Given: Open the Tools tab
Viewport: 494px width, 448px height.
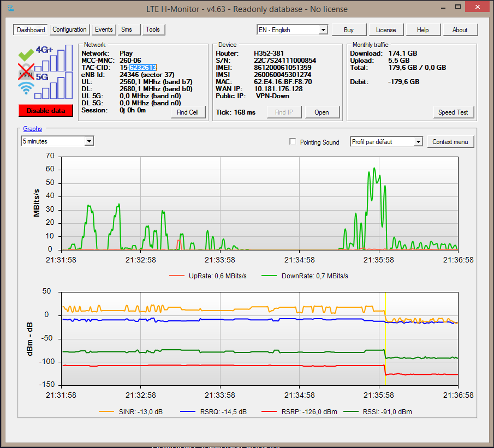Looking at the screenshot, I should click(153, 29).
